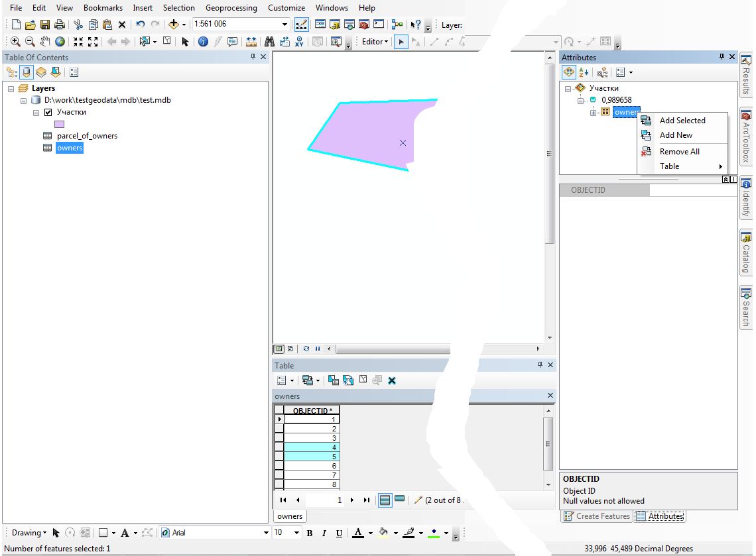Select the Add Data toolbar icon
The image size is (756, 556).
[174, 25]
